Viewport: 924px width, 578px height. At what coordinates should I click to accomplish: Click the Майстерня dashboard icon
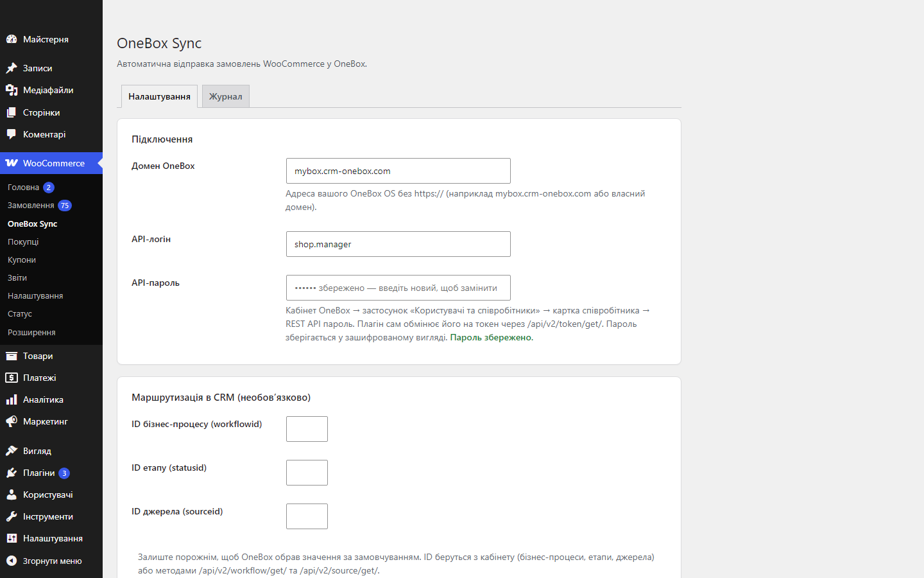click(12, 39)
